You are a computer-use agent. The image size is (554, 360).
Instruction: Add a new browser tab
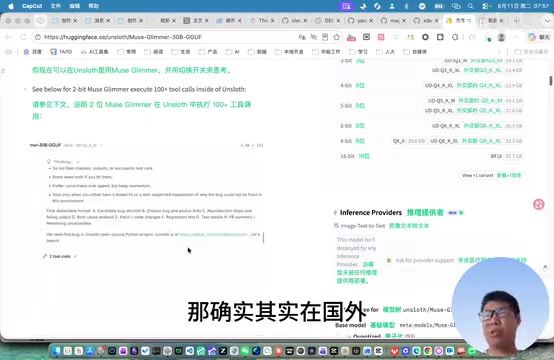(x=517, y=20)
